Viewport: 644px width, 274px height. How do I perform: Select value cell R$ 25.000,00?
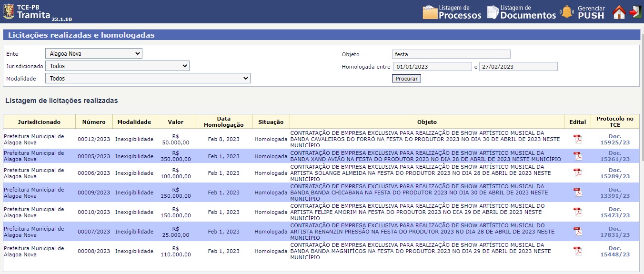pos(175,232)
